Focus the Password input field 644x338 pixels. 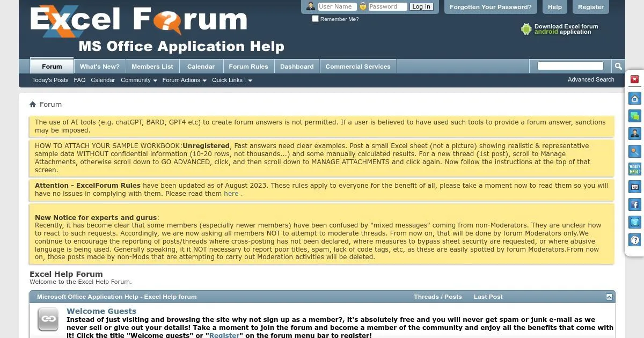[x=387, y=6]
